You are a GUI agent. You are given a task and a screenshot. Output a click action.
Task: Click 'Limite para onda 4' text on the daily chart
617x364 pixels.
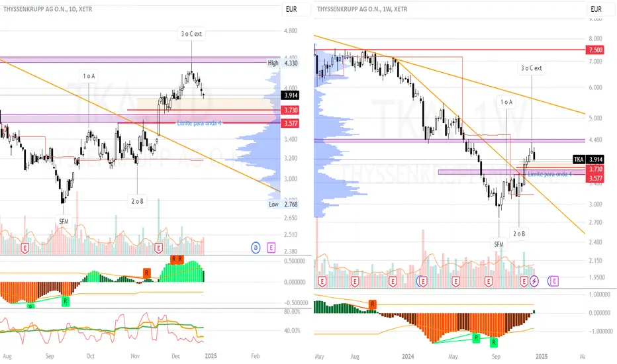pyautogui.click(x=199, y=123)
